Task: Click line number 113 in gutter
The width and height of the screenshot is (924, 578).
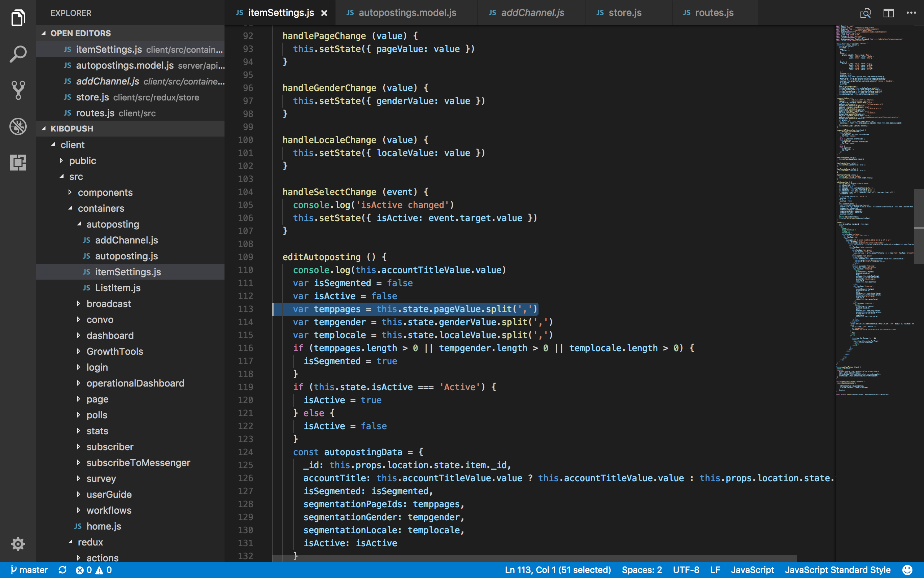Action: (245, 309)
